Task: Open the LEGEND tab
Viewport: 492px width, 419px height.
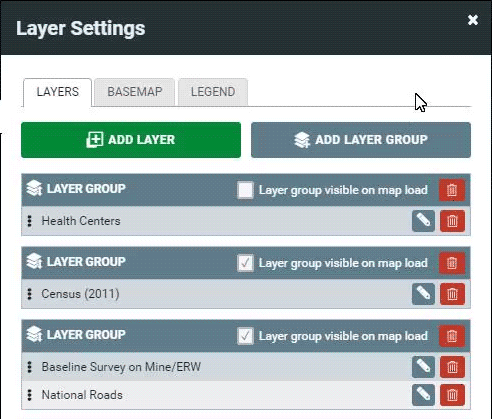Action: [x=213, y=92]
